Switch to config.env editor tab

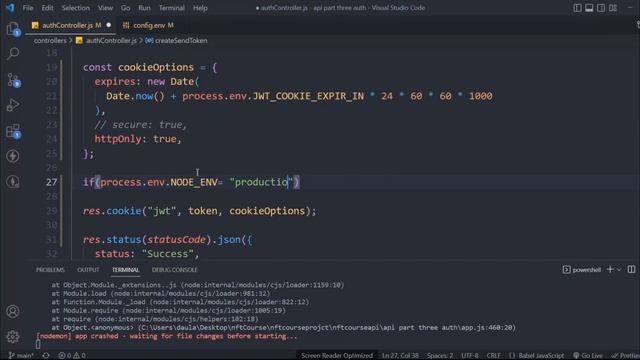coord(149,25)
